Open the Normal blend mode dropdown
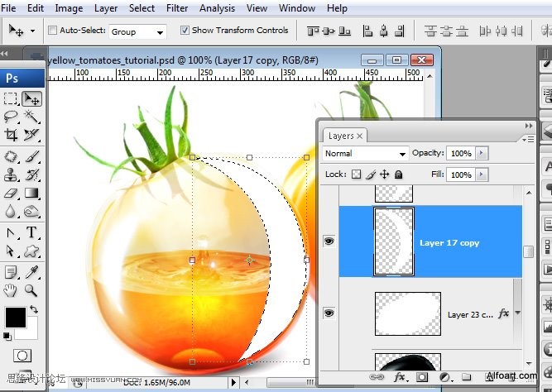The height and width of the screenshot is (392, 552). (366, 154)
